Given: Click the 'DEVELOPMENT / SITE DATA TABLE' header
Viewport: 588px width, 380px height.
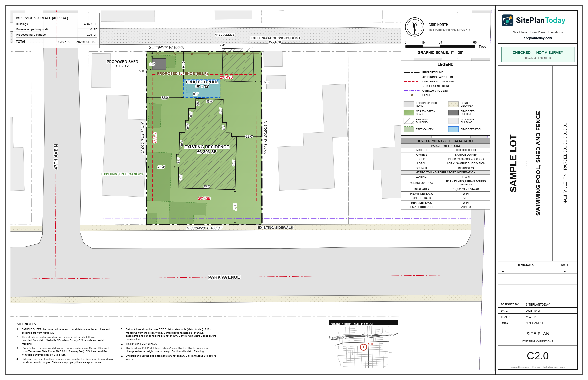Looking at the screenshot, I should (x=445, y=141).
